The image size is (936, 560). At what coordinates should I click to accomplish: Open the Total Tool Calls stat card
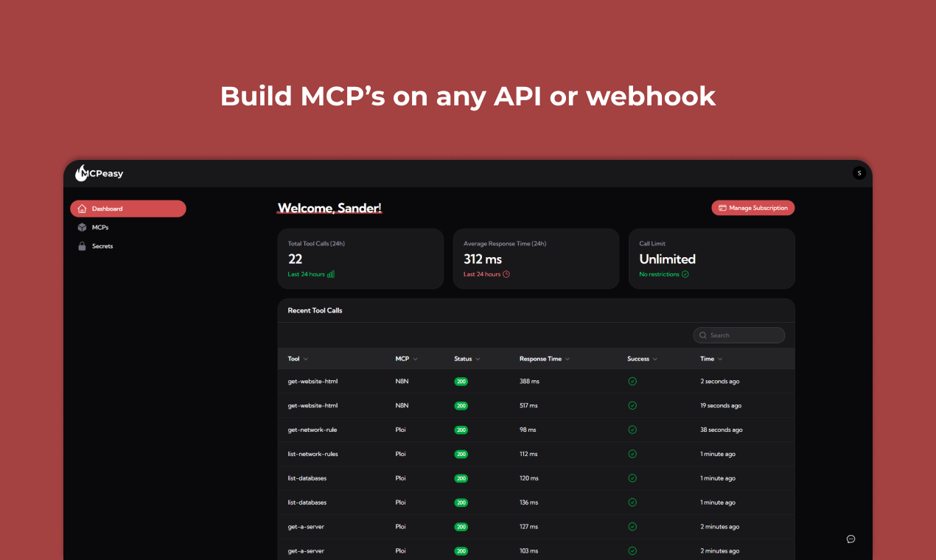click(360, 259)
